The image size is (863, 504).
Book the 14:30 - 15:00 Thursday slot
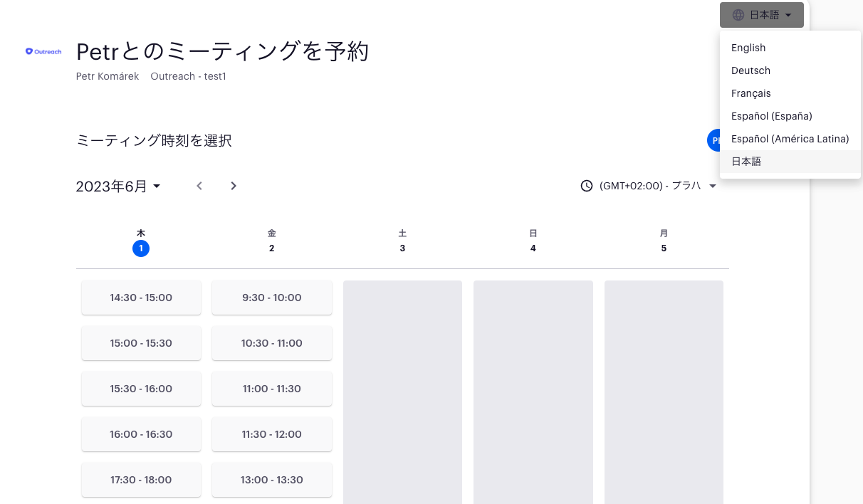tap(141, 298)
